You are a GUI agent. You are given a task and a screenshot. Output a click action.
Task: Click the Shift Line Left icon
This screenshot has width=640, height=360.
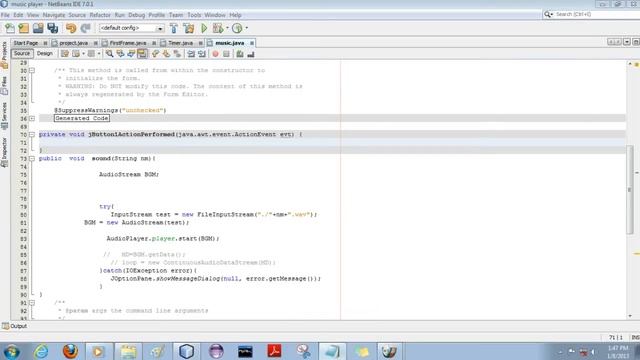coord(191,54)
